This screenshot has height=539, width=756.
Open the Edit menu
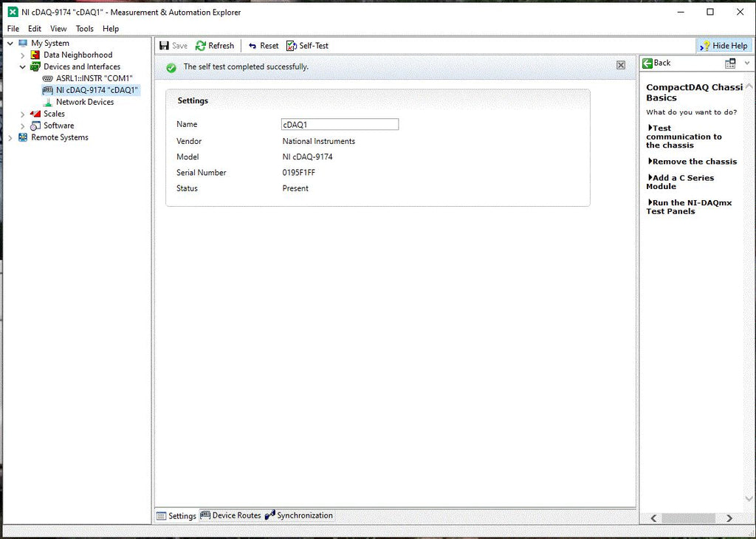[x=34, y=29]
